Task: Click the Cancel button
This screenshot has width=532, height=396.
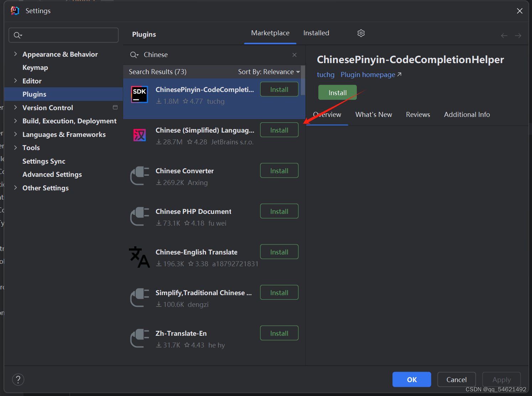Action: 457,380
